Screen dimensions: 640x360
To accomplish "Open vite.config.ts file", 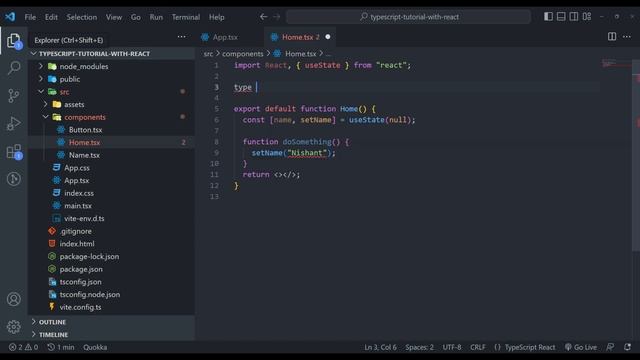I will pos(80,307).
